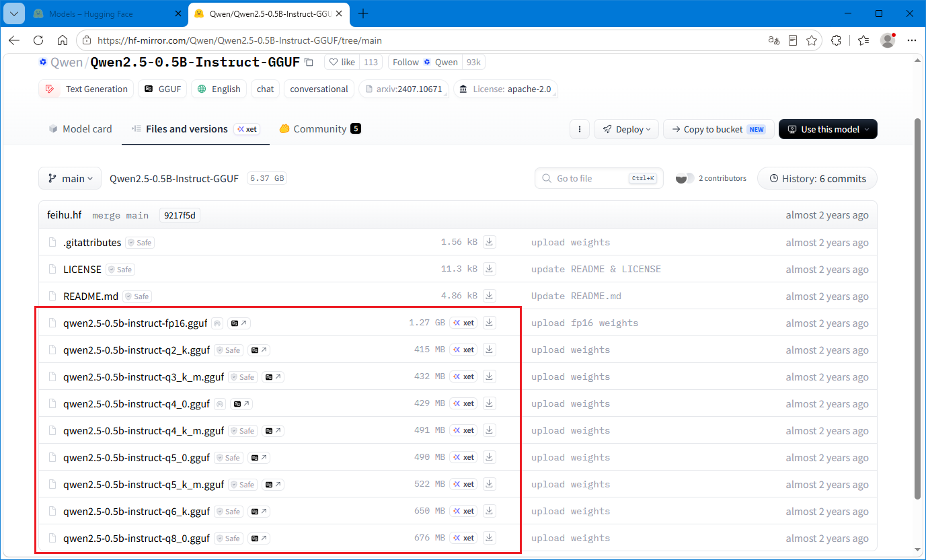Click the Go to file search box

tap(599, 178)
